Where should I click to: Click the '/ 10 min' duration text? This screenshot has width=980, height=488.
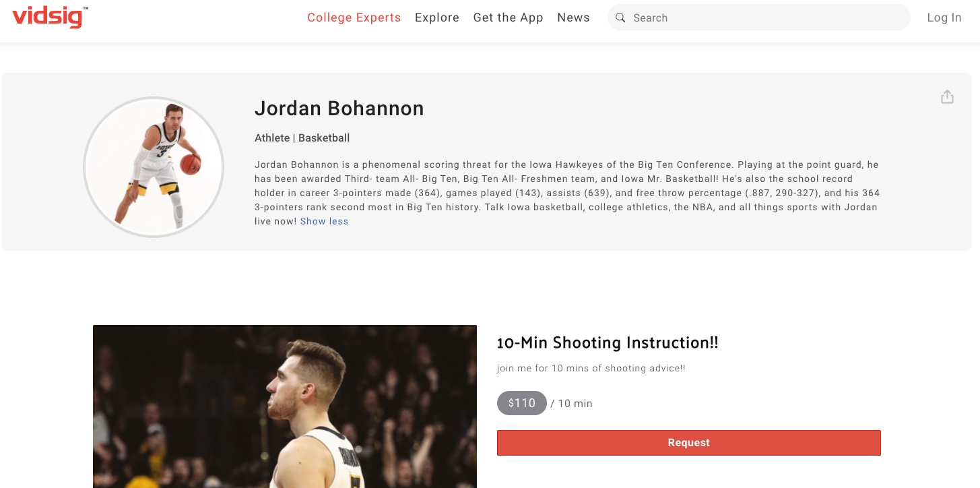point(571,404)
